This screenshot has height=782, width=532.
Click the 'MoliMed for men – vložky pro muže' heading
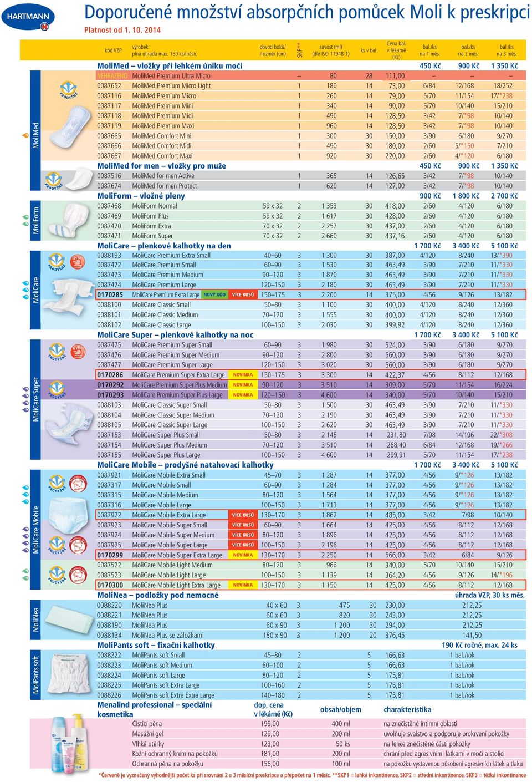pos(161,166)
